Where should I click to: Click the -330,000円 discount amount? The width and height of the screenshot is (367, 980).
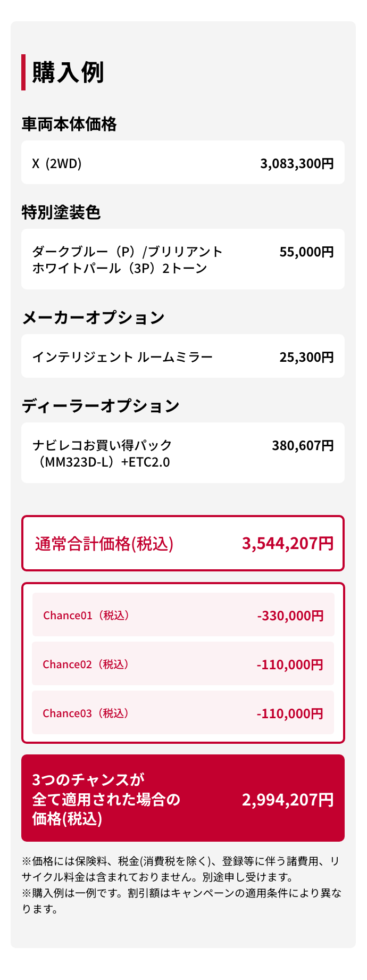point(290,616)
